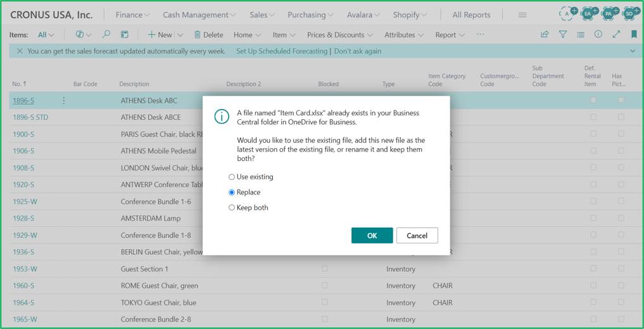Click the SO role badge icon
Image resolution: width=644 pixels, height=329 pixels.
click(x=631, y=13)
